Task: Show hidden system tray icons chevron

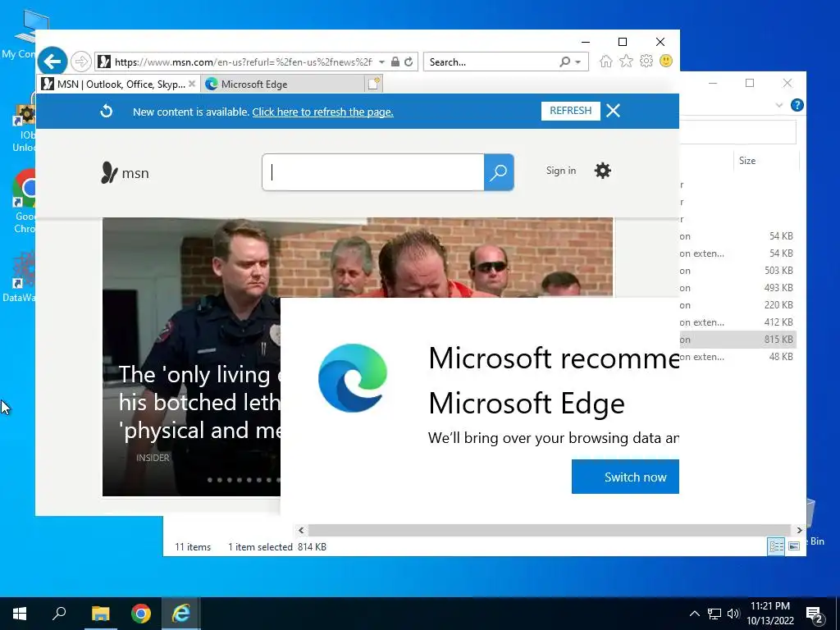Action: click(694, 614)
